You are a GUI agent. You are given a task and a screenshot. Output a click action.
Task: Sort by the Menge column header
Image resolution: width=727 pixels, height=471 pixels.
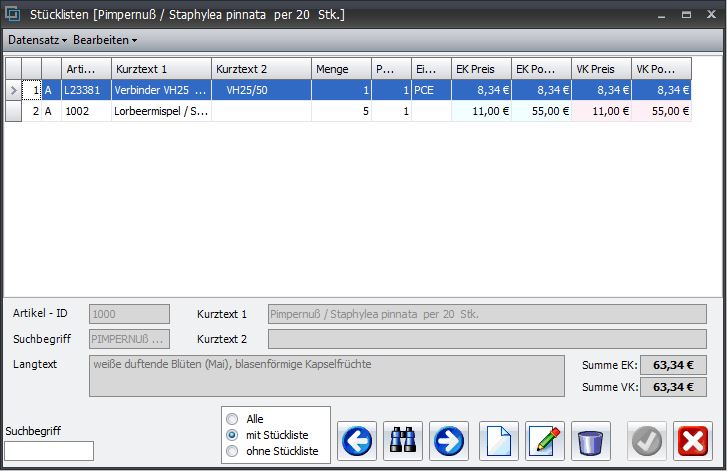pos(340,69)
